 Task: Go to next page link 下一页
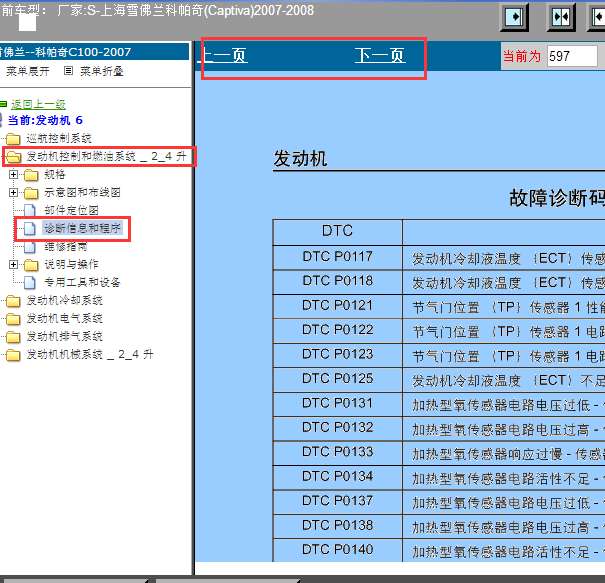pyautogui.click(x=380, y=56)
